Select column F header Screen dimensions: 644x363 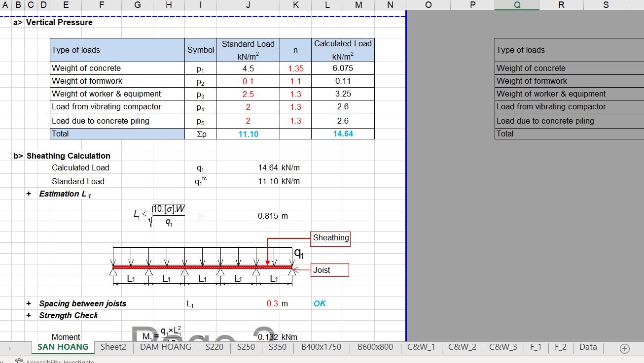pos(102,5)
